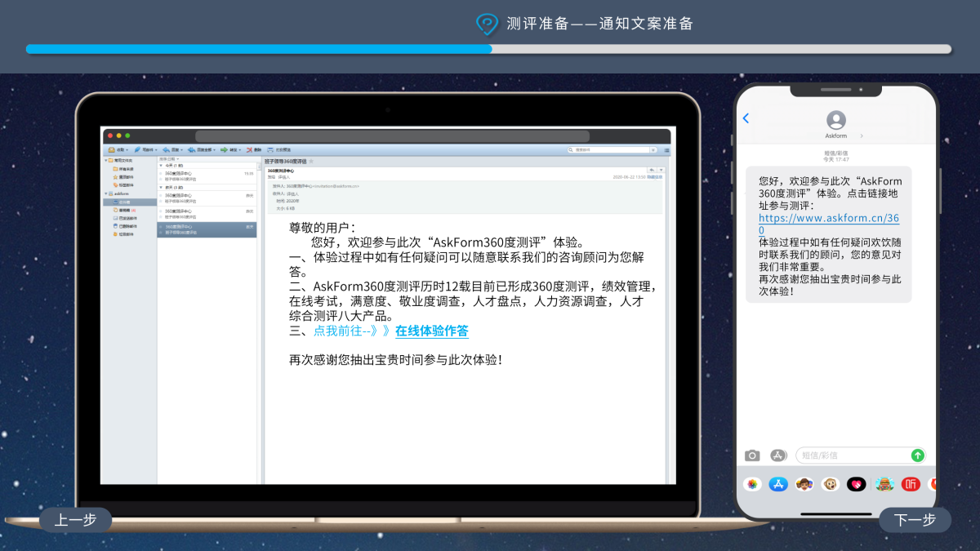Open the 所有未读 folder in sidebar
Screen dimensions: 980x551
(x=123, y=169)
